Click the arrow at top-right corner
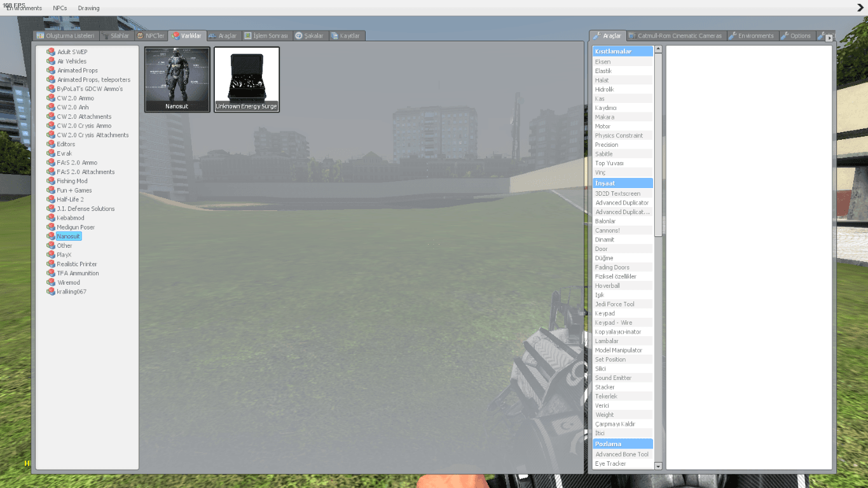 pyautogui.click(x=860, y=8)
